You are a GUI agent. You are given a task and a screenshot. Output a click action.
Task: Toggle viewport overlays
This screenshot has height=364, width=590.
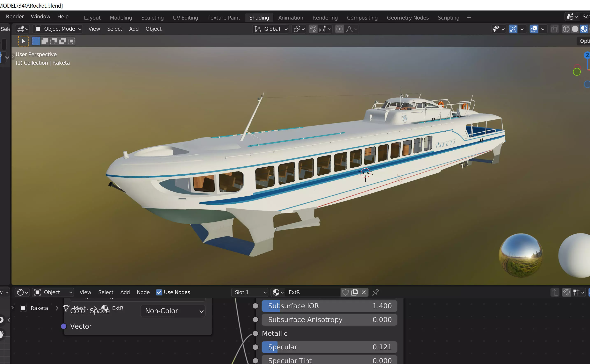[x=534, y=29]
